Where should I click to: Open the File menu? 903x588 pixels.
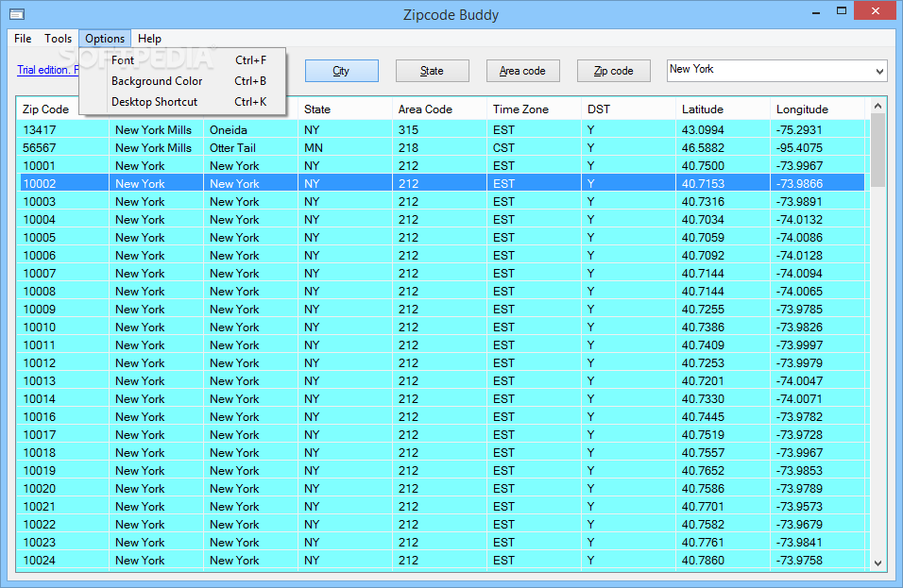(23, 39)
